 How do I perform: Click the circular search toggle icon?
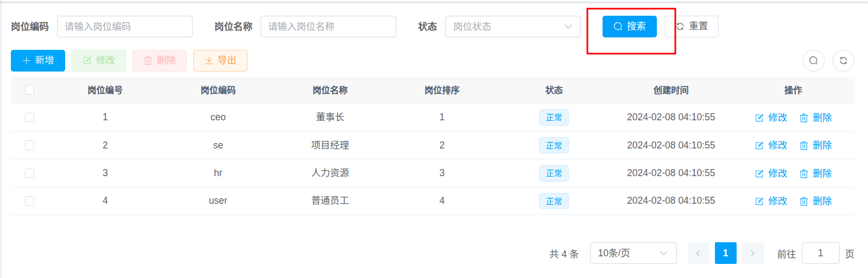click(813, 61)
